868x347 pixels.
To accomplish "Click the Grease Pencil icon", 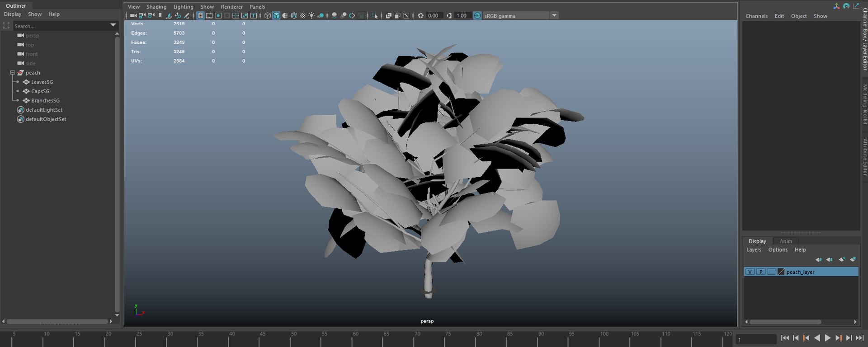I will [x=186, y=15].
